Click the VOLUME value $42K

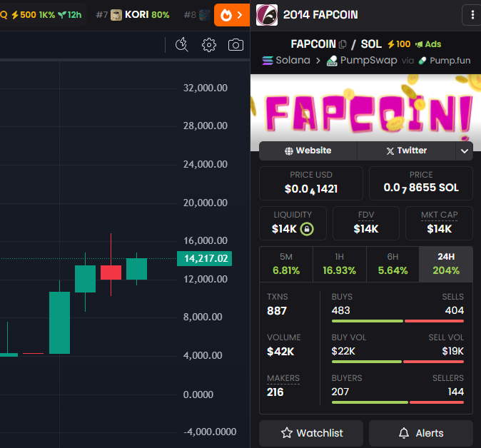coord(280,352)
